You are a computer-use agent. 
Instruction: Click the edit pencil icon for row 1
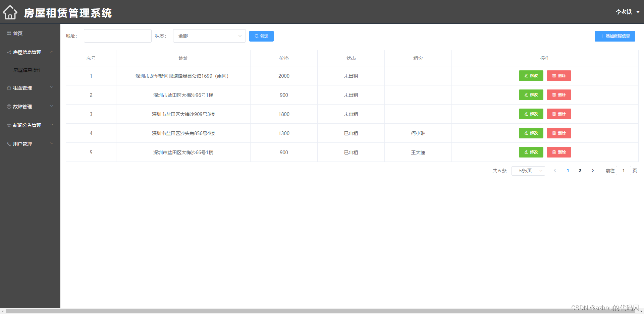[x=526, y=76]
